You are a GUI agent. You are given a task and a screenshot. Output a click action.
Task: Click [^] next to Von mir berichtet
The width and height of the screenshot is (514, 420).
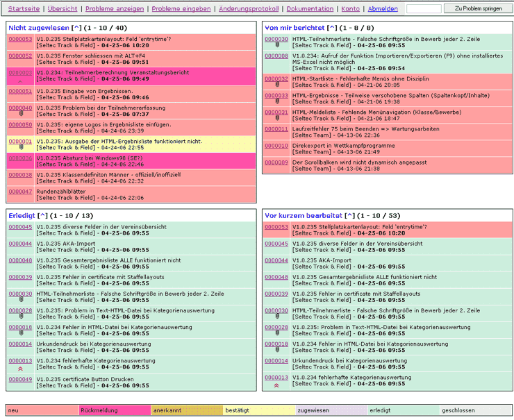[x=332, y=28]
